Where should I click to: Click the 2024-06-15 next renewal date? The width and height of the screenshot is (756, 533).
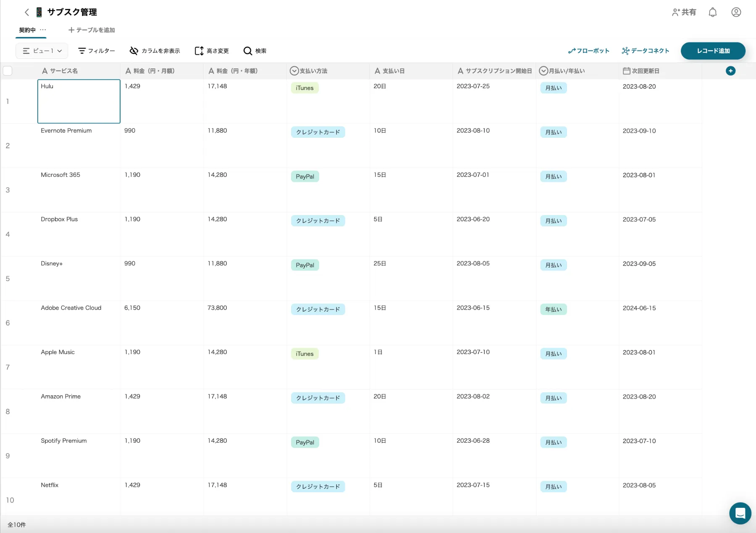coord(660,323)
